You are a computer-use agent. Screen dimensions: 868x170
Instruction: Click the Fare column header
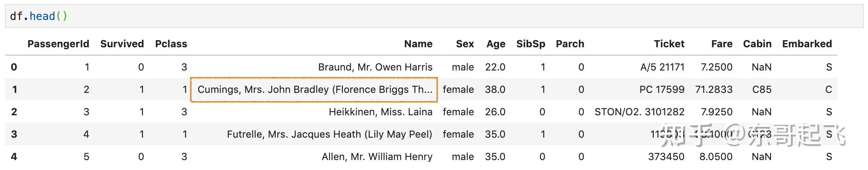(x=721, y=44)
